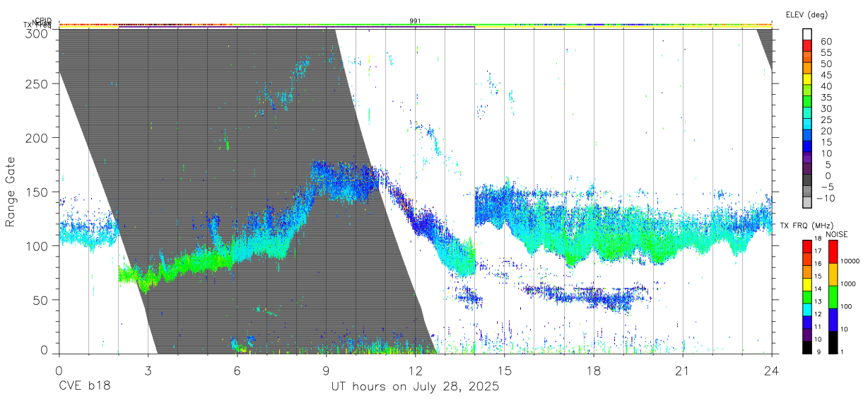The height and width of the screenshot is (401, 868).
Task: Select the "100" label on NOISE colorbar
Action: click(846, 306)
